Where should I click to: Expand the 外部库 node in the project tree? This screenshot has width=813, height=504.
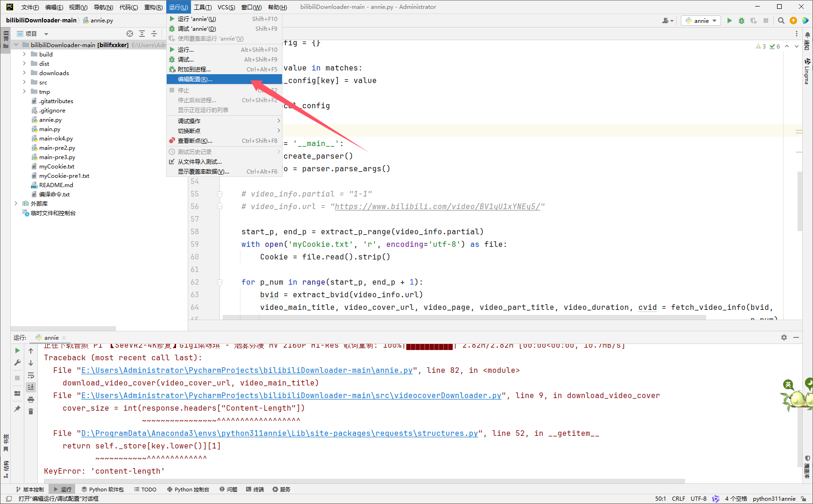pos(16,203)
